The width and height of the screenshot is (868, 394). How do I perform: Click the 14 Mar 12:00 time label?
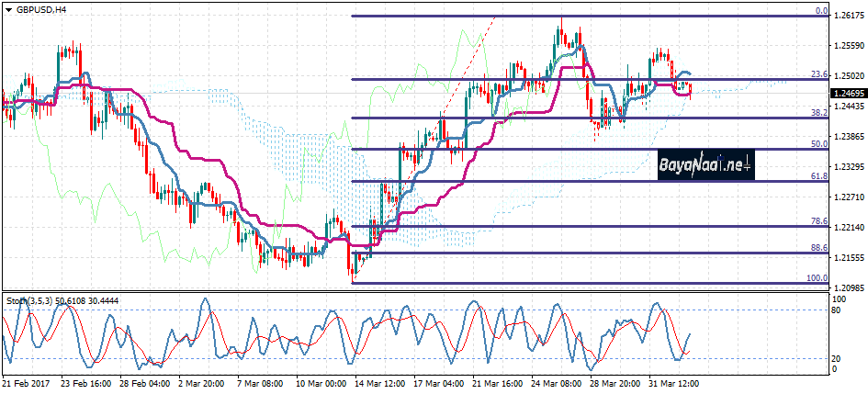coord(379,382)
